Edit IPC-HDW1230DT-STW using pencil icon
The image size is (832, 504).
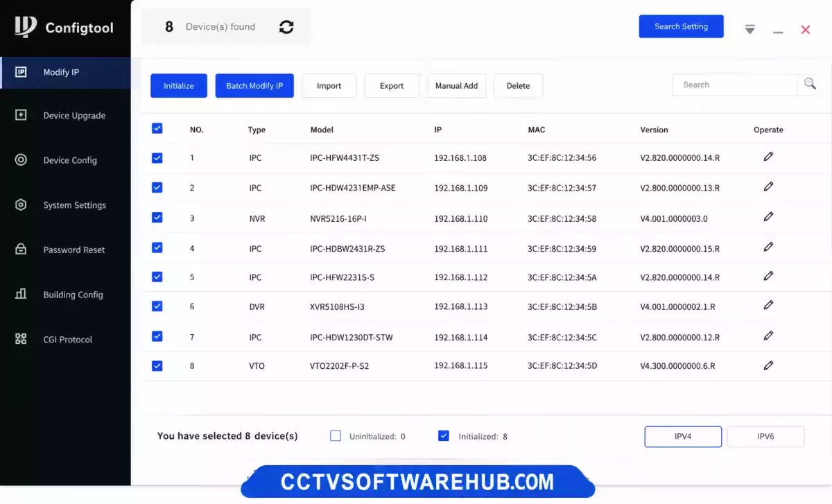(768, 336)
